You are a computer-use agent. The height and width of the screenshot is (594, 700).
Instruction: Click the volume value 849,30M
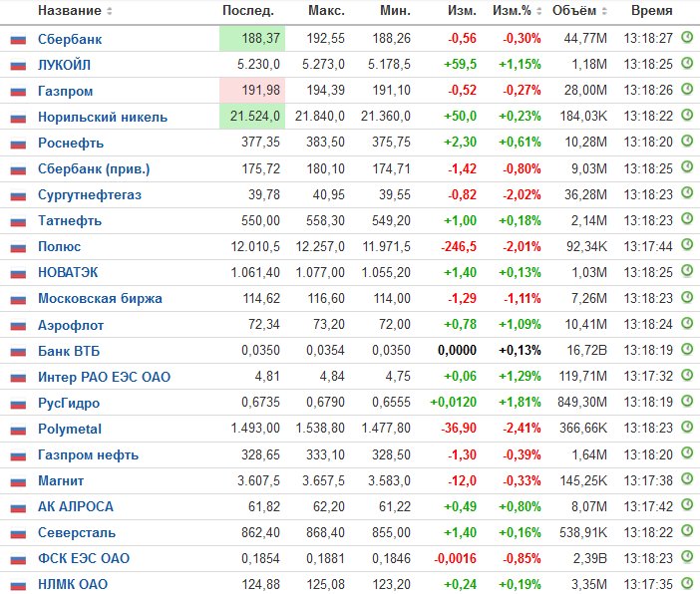(582, 402)
